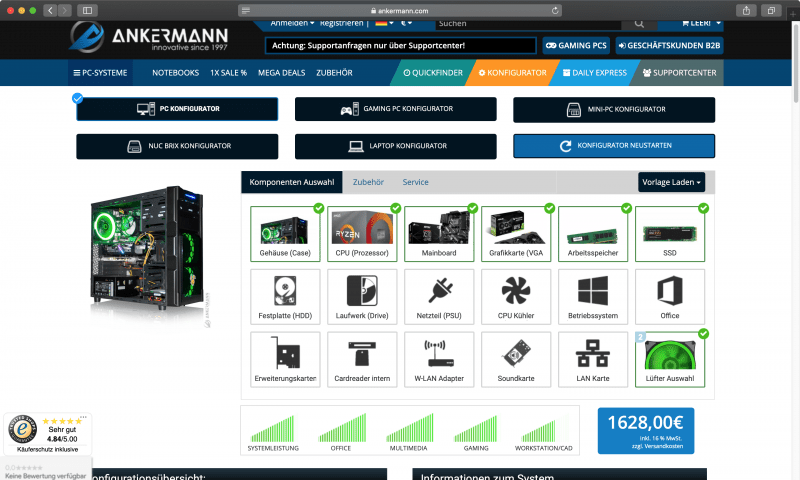
Task: Open the Office software tile
Action: click(x=670, y=297)
